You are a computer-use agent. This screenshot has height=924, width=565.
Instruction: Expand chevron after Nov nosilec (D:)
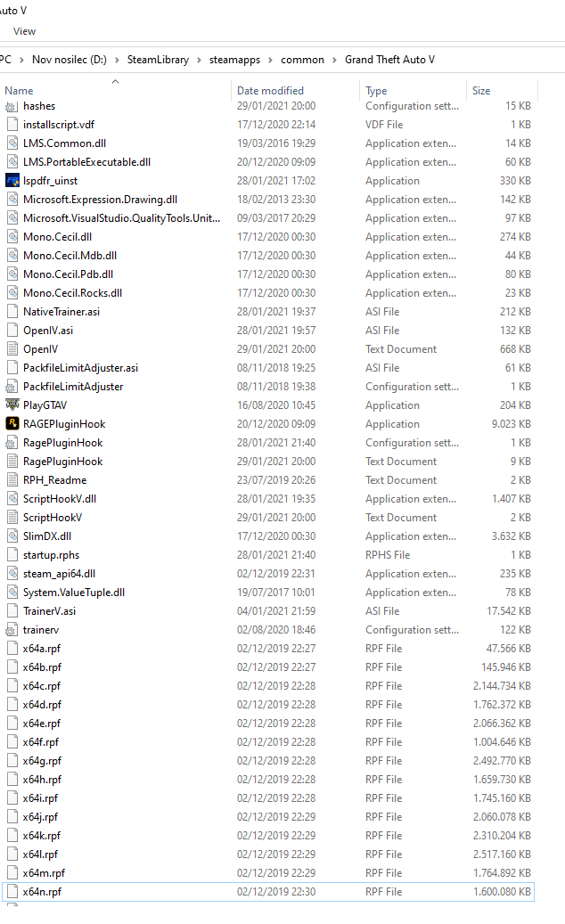(117, 60)
